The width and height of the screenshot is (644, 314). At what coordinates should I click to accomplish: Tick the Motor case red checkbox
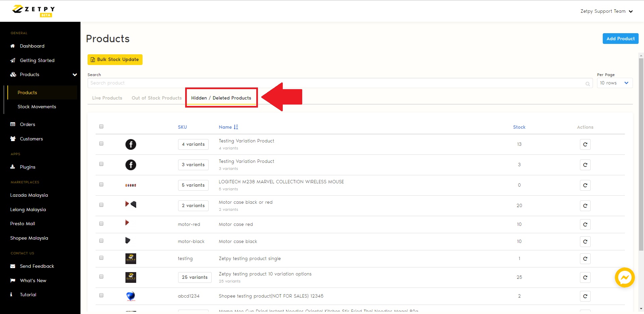coord(101,224)
